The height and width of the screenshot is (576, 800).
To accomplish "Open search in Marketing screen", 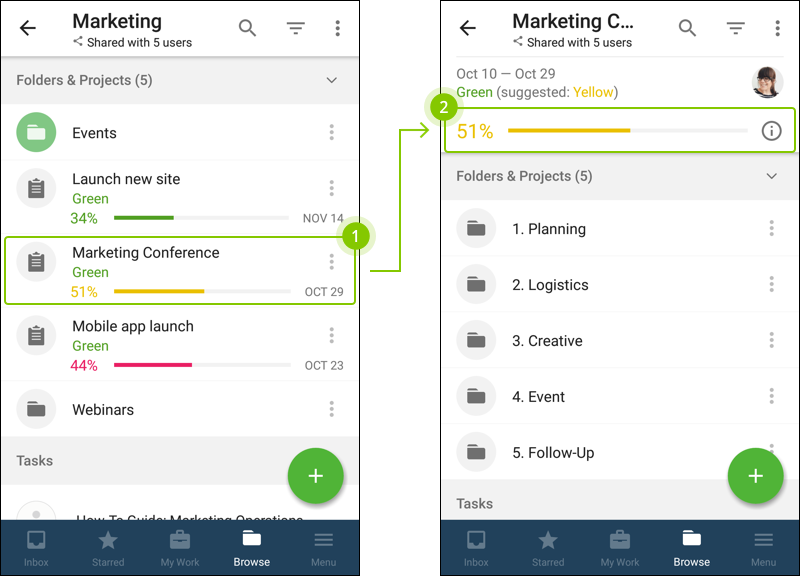I will coord(247,28).
